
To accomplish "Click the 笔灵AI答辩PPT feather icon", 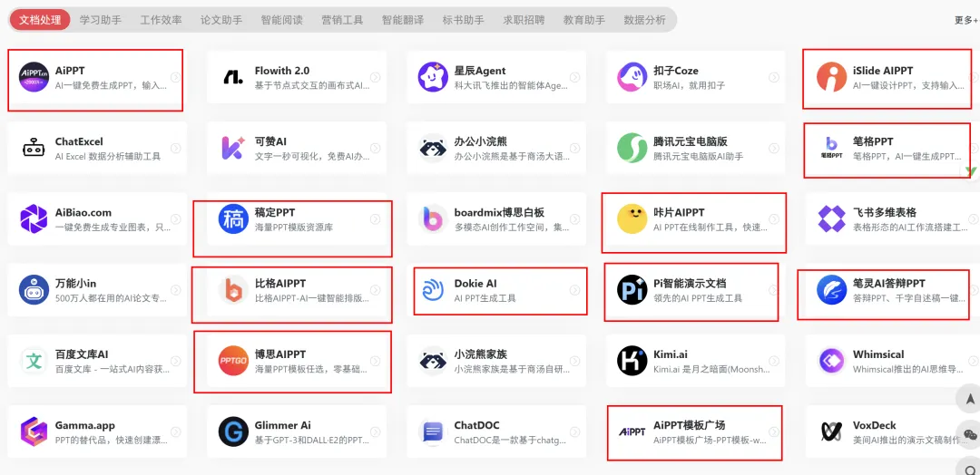I will (x=832, y=290).
